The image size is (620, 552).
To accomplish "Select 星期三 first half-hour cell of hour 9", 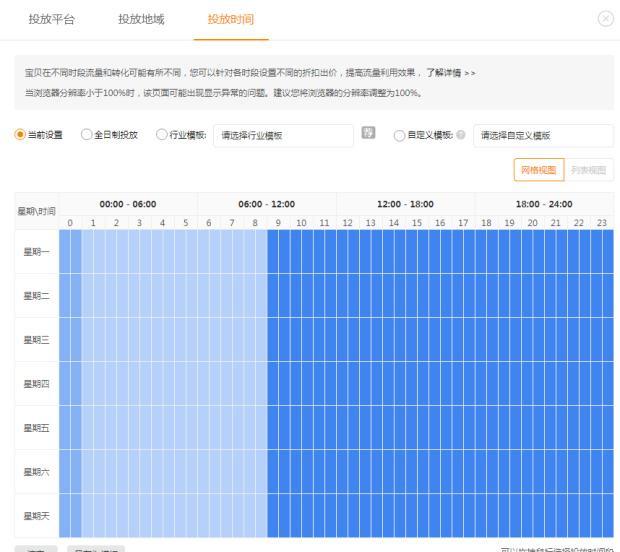I will 273,339.
